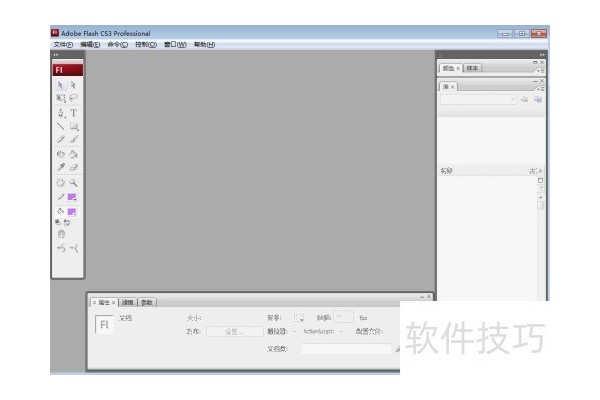
Task: Reset to black and white colors
Action: click(58, 222)
